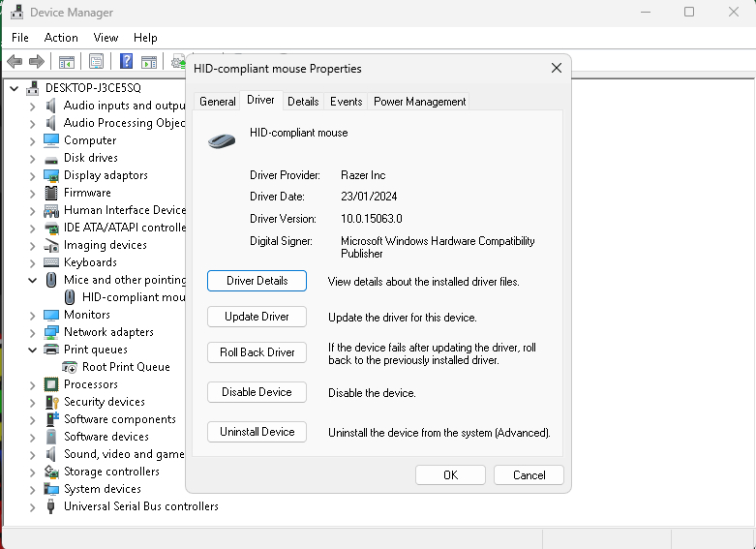This screenshot has height=549, width=756.
Task: Click the show/hide console tree toolbar icon
Action: (67, 61)
